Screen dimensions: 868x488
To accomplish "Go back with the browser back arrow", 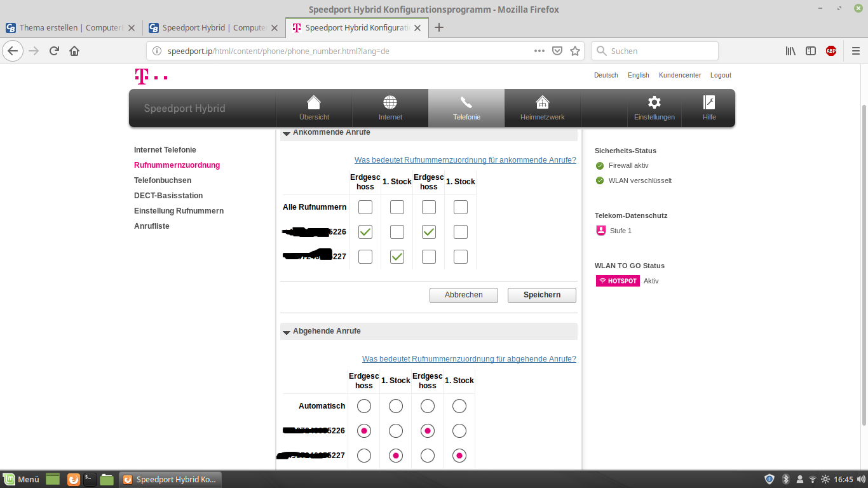I will point(13,51).
